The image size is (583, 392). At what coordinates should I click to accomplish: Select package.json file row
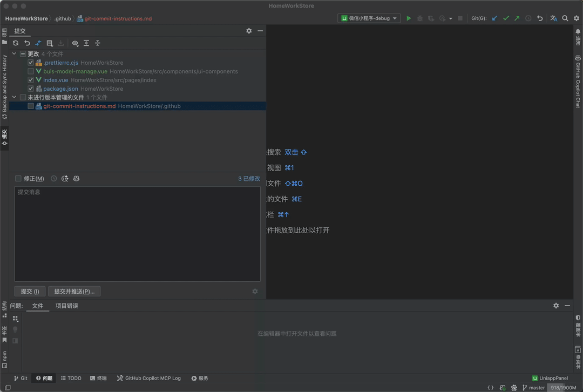click(x=138, y=89)
